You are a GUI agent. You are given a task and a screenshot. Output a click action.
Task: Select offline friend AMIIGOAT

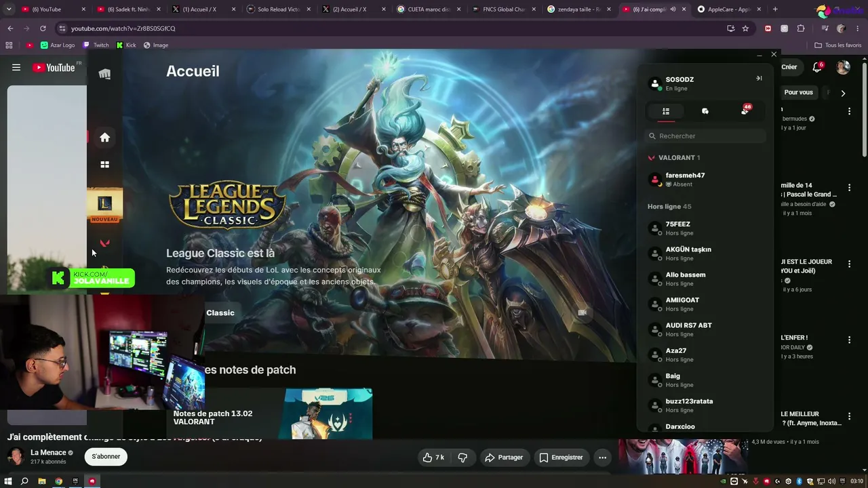click(705, 304)
